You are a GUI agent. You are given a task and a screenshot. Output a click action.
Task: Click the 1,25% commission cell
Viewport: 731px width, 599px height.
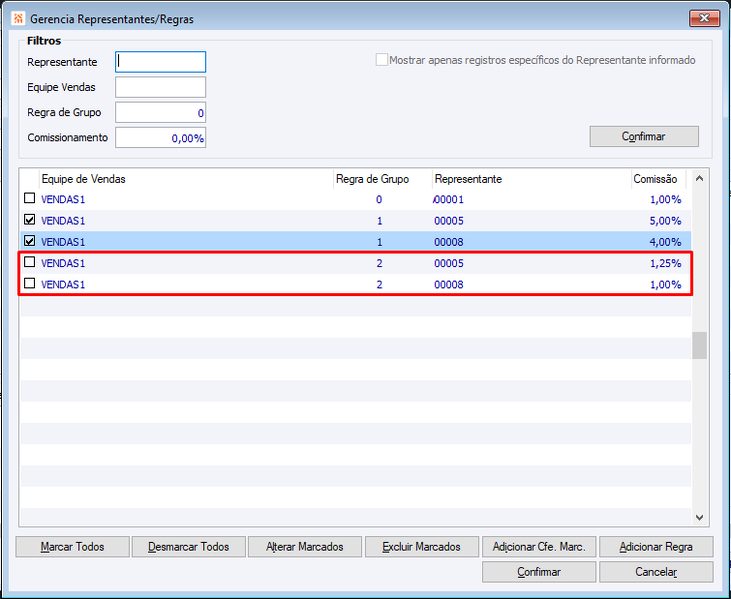[665, 263]
